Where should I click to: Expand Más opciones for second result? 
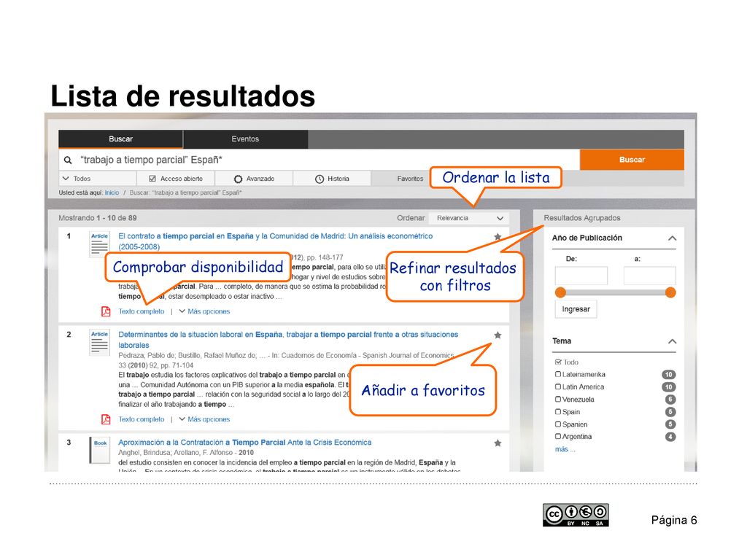204,419
